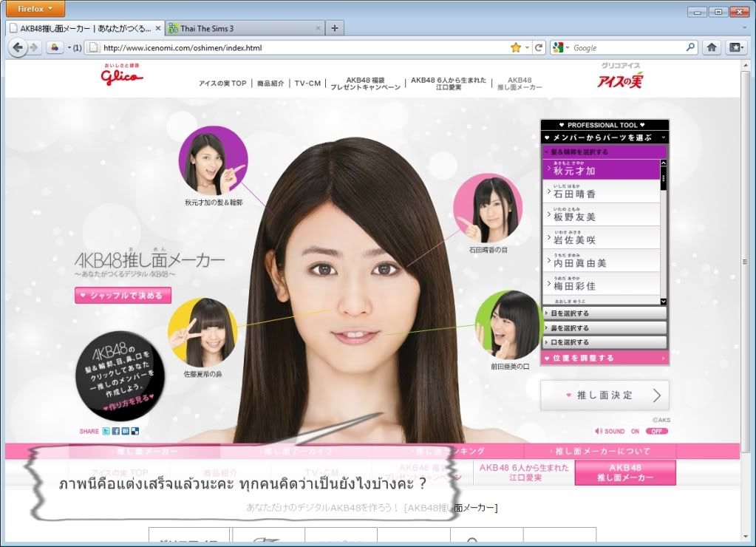Go forward with the Firefox forward arrow
Screen dimensions: 756x547
(x=34, y=47)
